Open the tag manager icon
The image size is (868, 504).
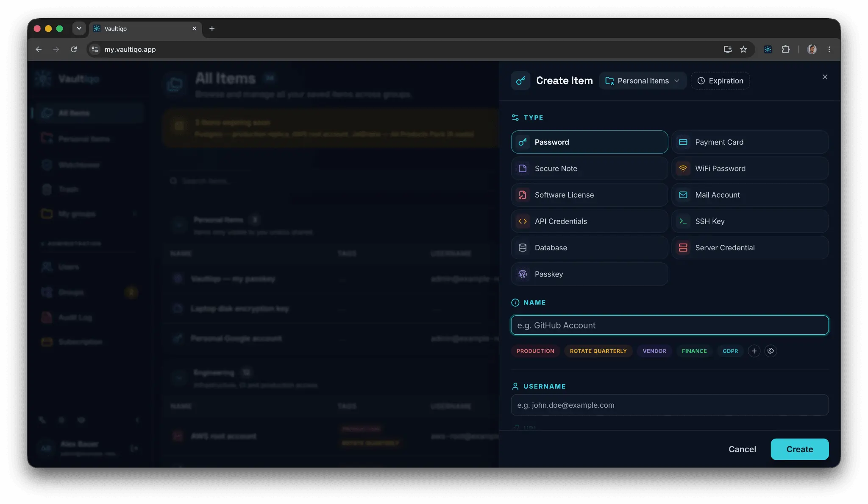pyautogui.click(x=771, y=351)
